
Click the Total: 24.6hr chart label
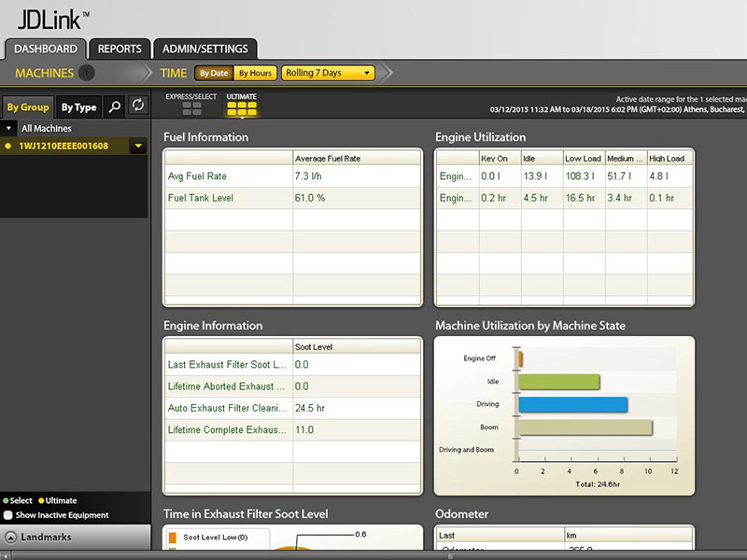tap(598, 484)
